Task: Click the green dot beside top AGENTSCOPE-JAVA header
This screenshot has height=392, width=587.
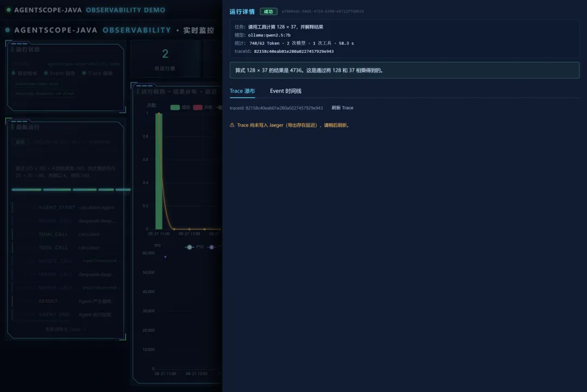Action: click(9, 10)
